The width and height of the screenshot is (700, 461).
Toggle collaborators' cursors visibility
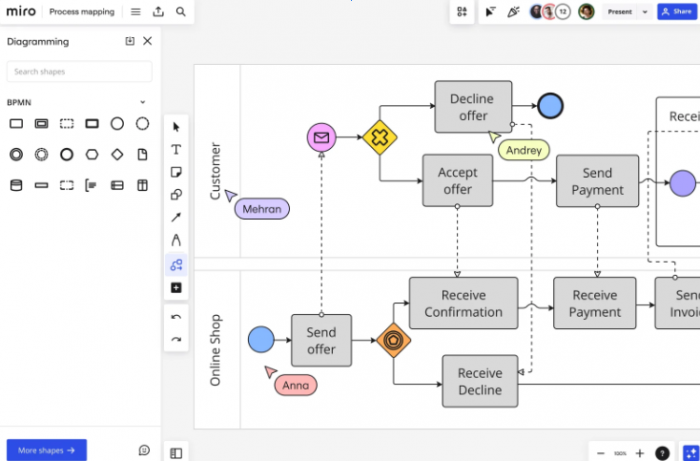tap(490, 12)
